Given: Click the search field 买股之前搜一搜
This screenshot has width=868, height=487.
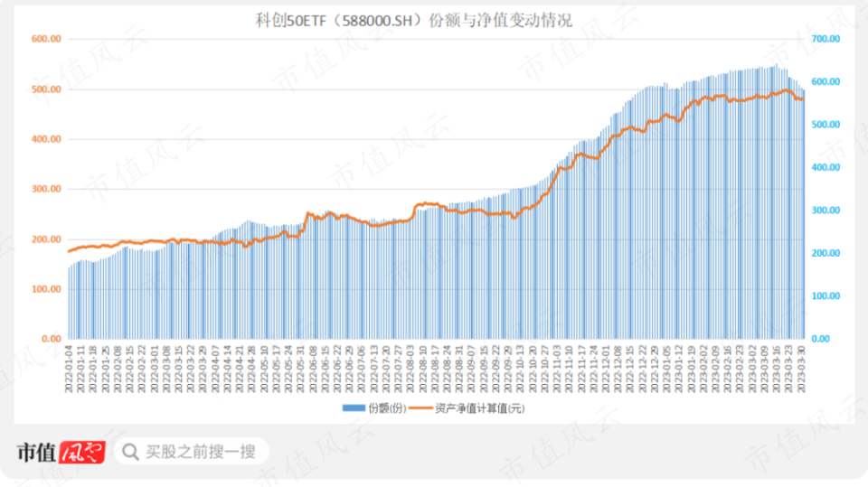Looking at the screenshot, I should point(201,452).
